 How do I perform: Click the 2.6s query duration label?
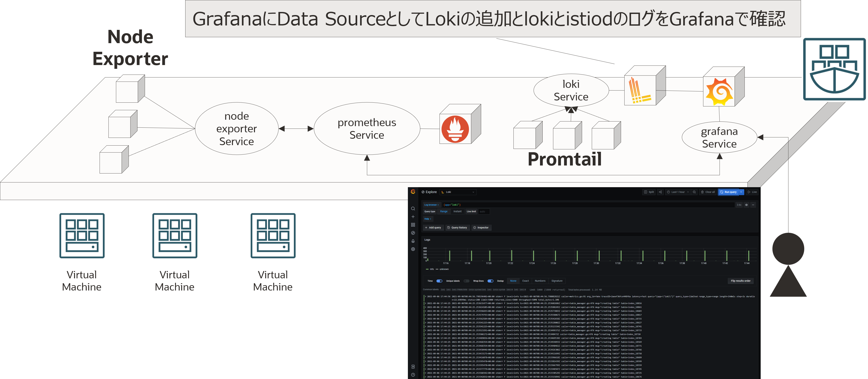(x=739, y=205)
